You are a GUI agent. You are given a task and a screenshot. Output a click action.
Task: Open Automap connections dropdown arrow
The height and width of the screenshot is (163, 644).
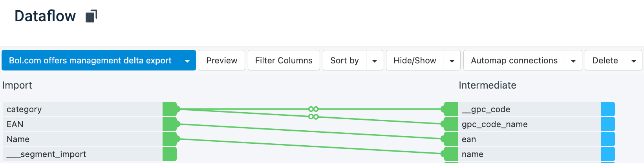[x=573, y=61]
